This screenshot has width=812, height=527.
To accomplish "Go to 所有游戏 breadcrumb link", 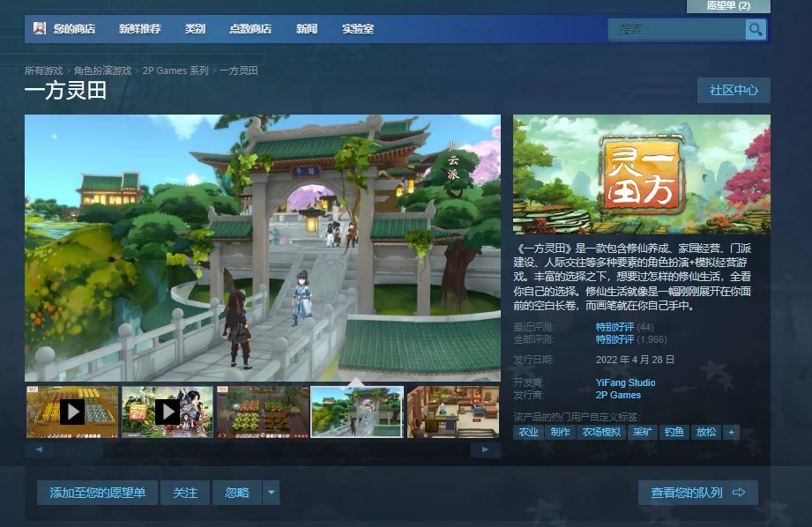I will [x=43, y=71].
